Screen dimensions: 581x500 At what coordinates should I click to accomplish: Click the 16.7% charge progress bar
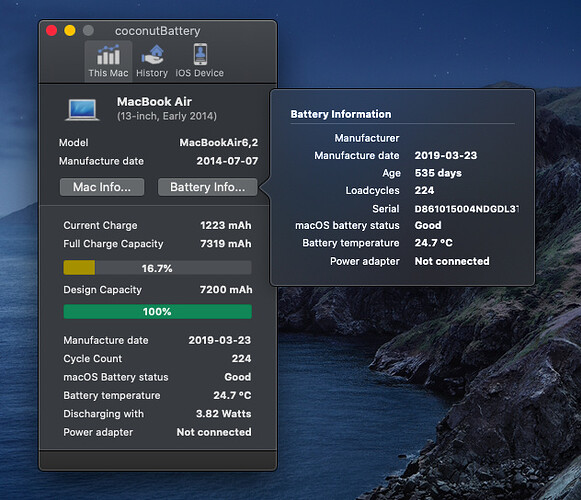(157, 268)
